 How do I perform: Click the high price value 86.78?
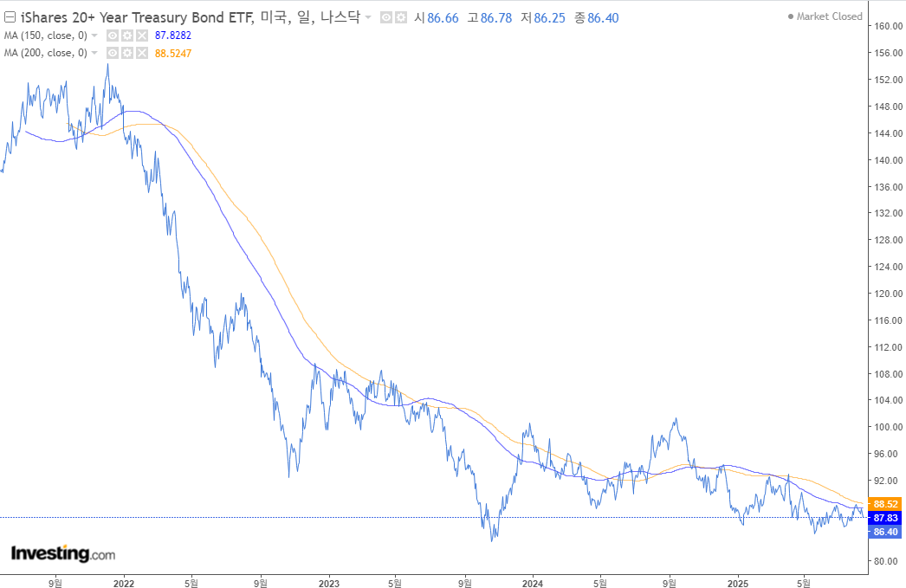point(496,18)
